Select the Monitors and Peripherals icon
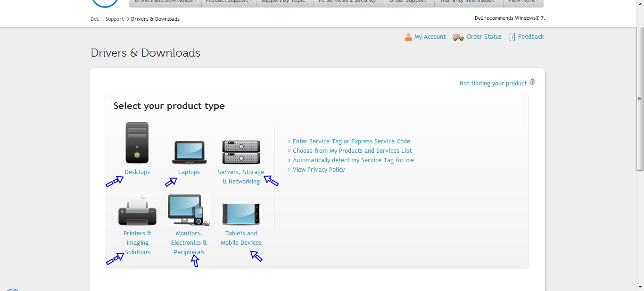Screen dimensions: 644x291 [x=189, y=210]
